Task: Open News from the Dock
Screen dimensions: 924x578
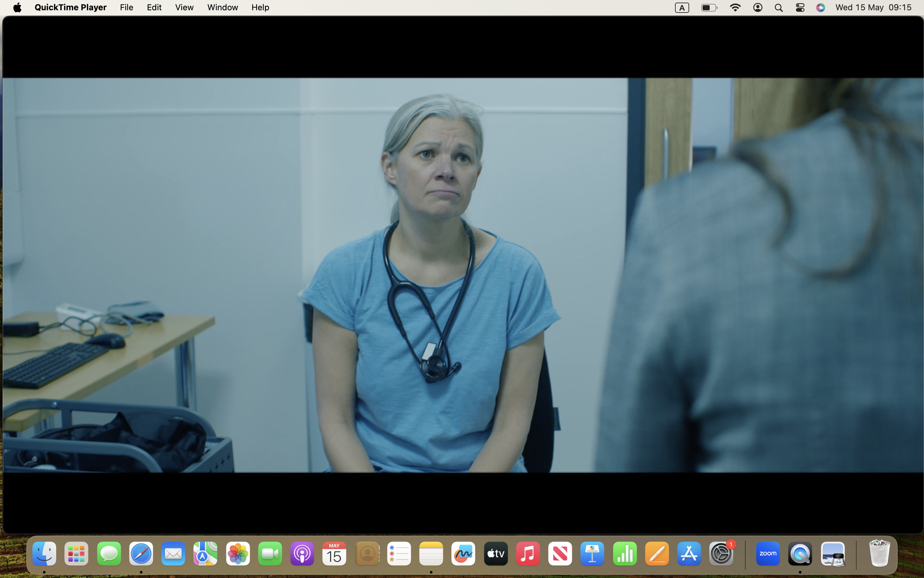Action: (x=560, y=554)
